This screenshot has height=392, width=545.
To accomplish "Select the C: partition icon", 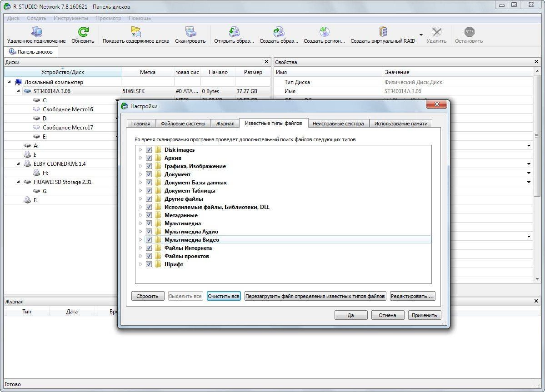I will tap(36, 100).
